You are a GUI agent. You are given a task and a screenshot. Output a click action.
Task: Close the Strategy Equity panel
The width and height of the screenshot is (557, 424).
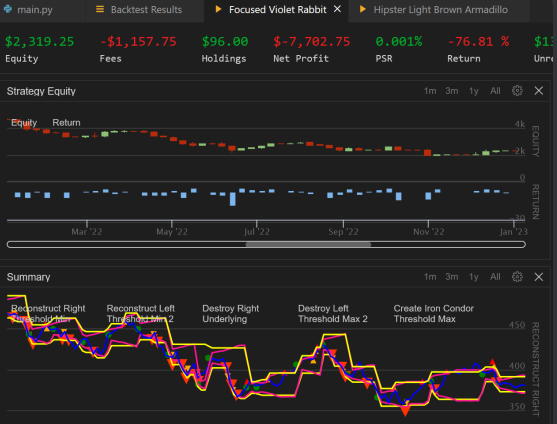[x=539, y=91]
